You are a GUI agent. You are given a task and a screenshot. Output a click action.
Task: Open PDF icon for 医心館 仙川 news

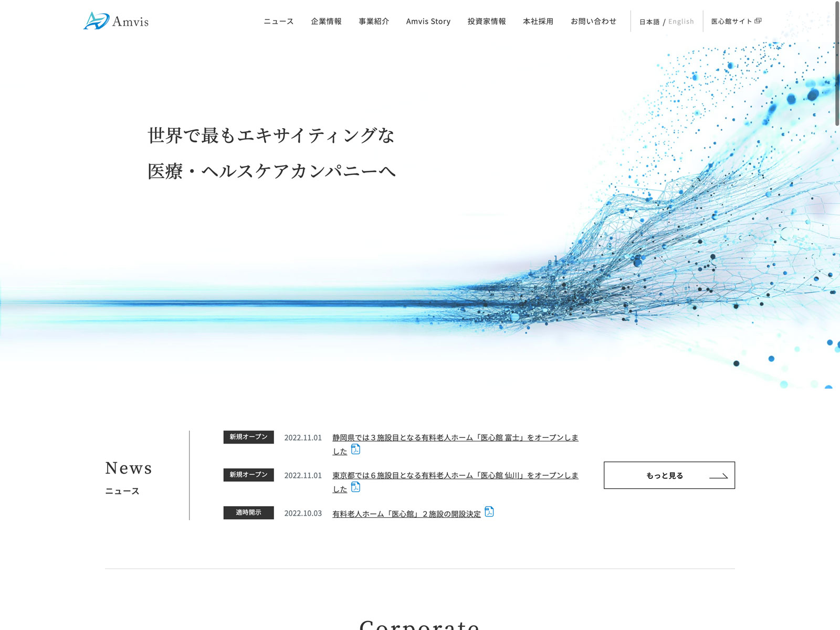355,487
